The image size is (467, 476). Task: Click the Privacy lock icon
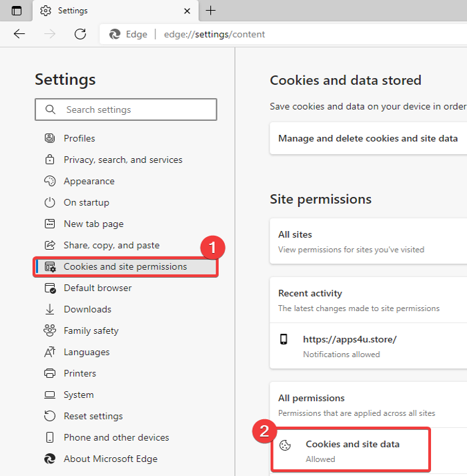coord(49,160)
